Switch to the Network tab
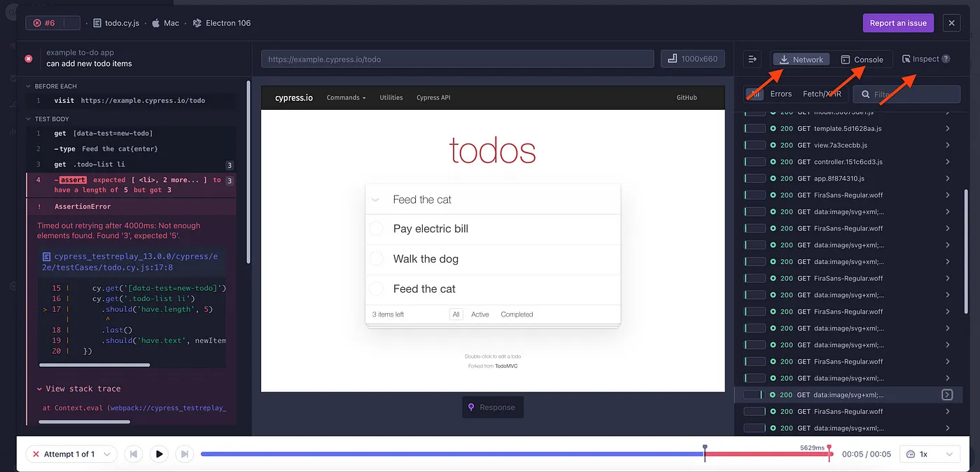980x472 pixels. (801, 60)
